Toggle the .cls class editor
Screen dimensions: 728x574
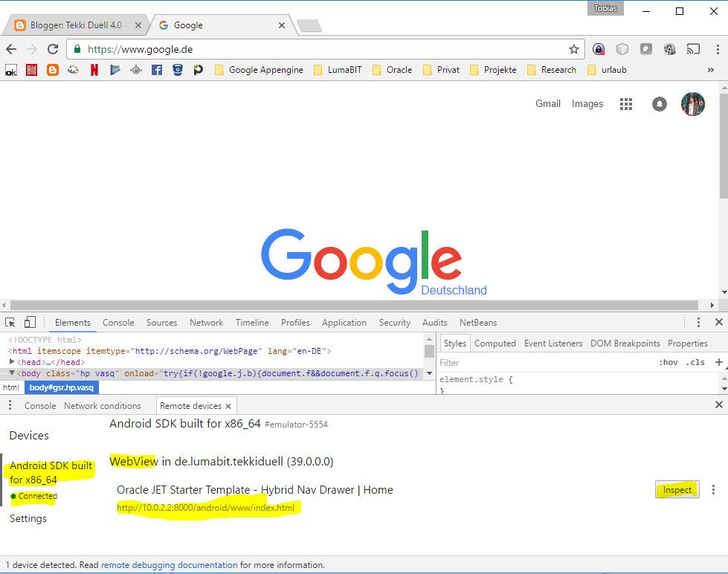pos(695,363)
